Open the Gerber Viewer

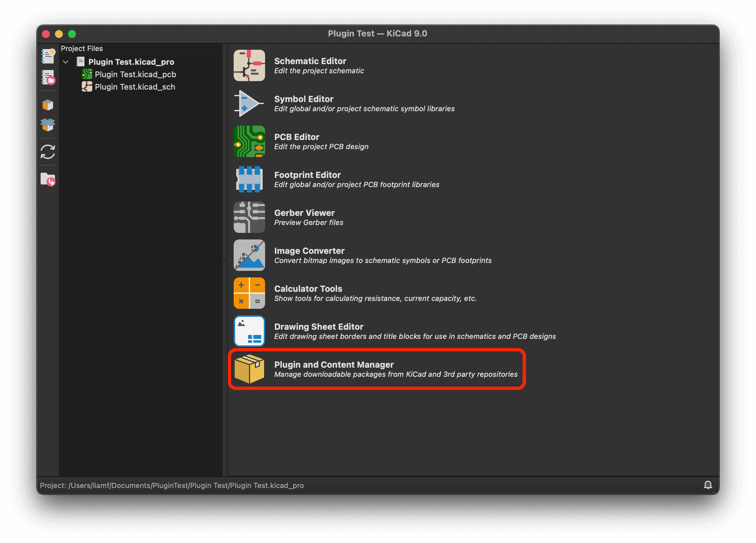(304, 217)
